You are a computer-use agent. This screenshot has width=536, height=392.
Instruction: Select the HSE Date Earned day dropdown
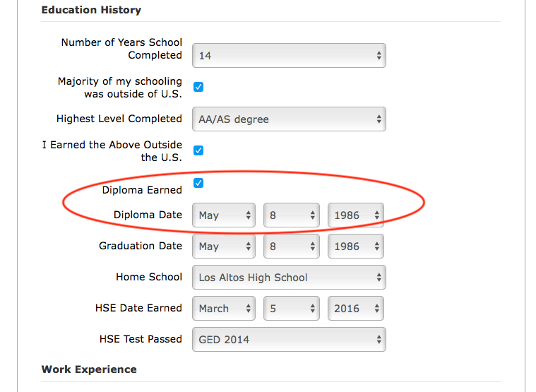coord(291,309)
